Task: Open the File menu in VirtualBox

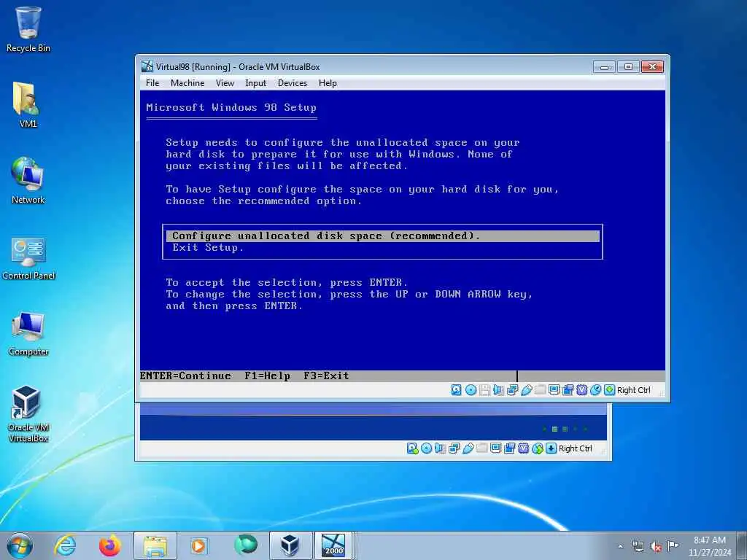Action: click(x=152, y=83)
